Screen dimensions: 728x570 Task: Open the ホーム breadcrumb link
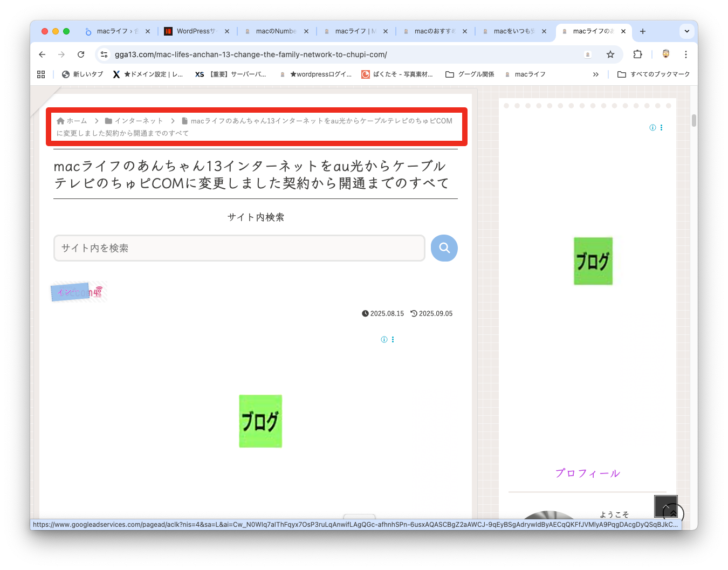72,121
